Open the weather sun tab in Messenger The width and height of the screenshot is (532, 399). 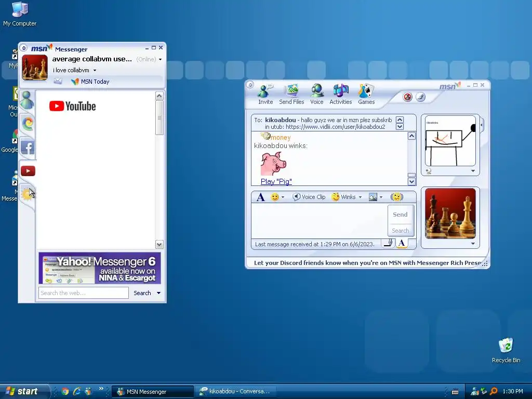coord(26,194)
